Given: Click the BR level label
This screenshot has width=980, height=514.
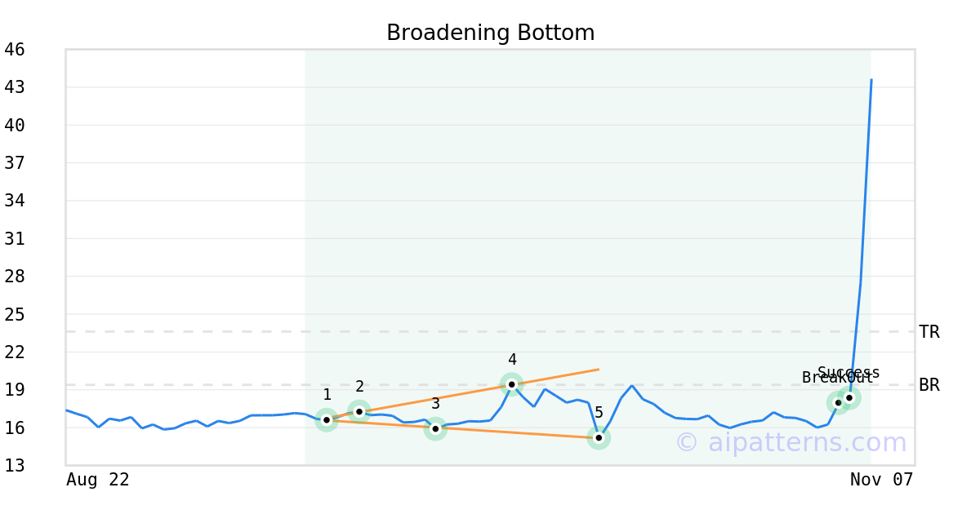Looking at the screenshot, I should coord(929,385).
